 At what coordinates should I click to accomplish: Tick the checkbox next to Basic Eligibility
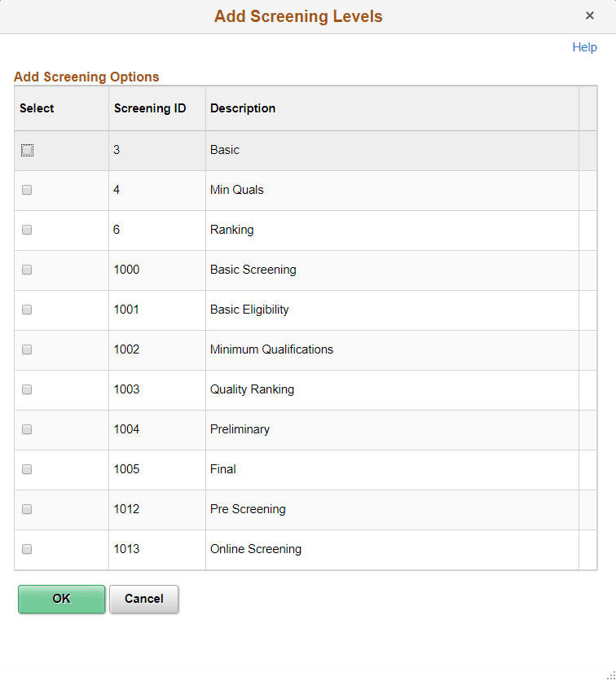[x=27, y=310]
